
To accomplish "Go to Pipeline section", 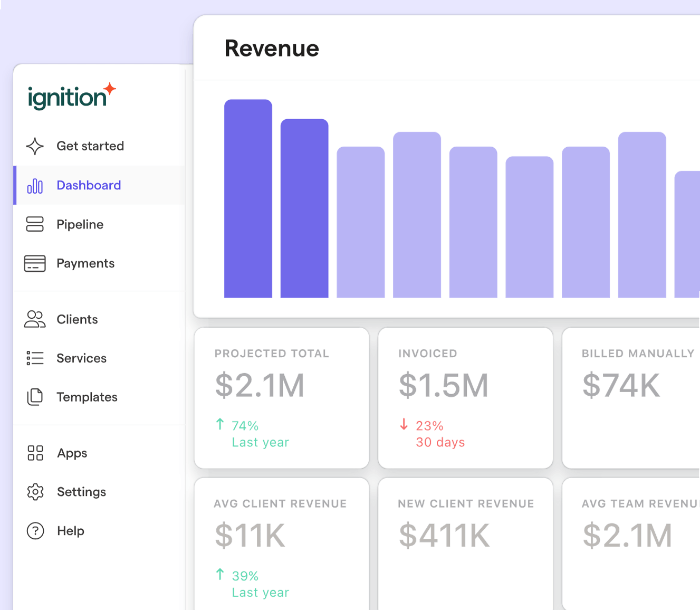I will point(99,224).
